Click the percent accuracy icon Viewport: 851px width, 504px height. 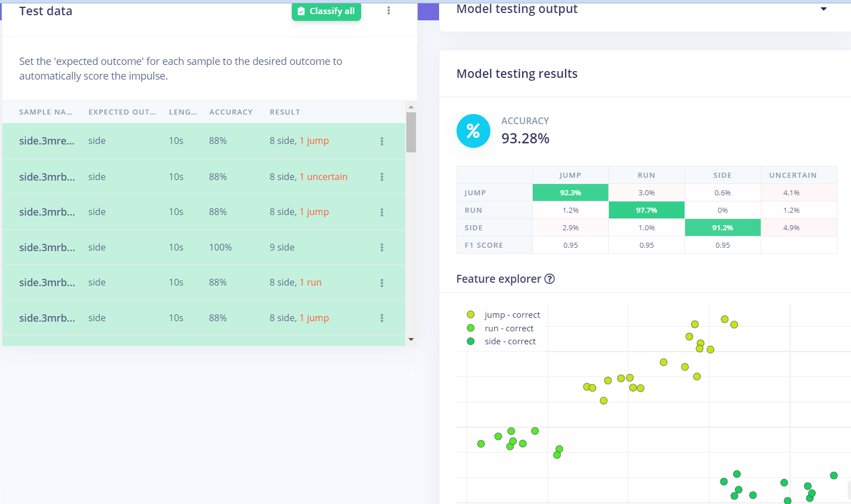tap(473, 131)
